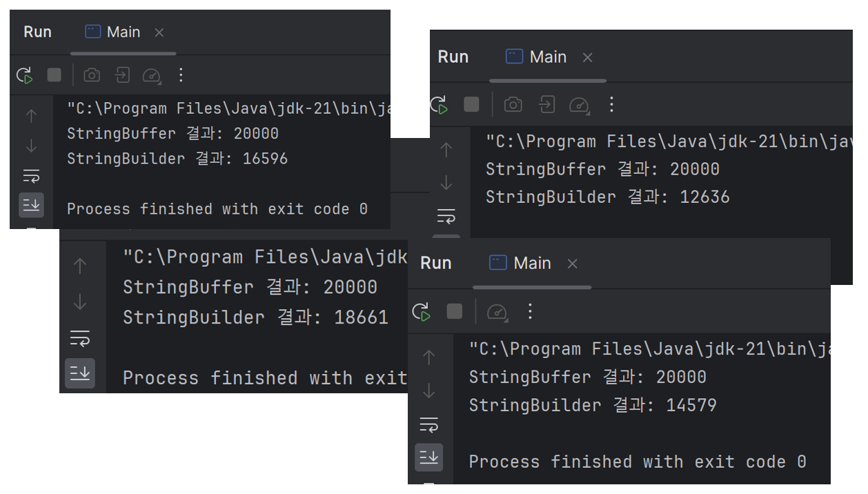Toggle soft-wrap in the 16596 window

[31, 175]
